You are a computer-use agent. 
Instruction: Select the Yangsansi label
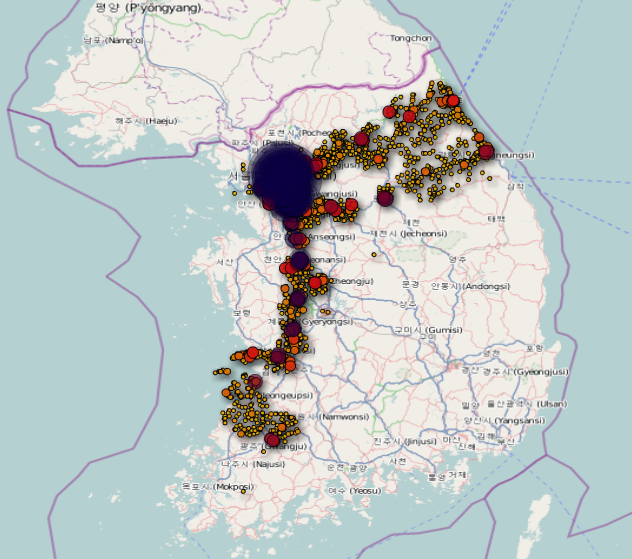click(504, 420)
